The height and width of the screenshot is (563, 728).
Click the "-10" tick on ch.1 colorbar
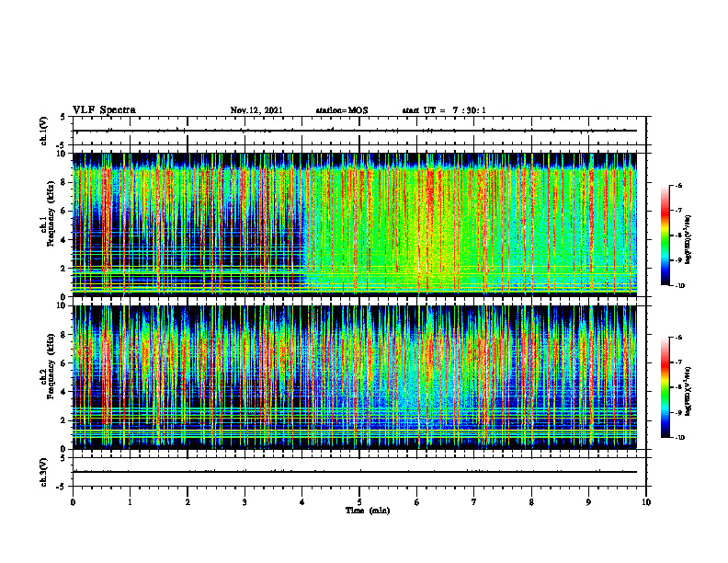coord(679,286)
